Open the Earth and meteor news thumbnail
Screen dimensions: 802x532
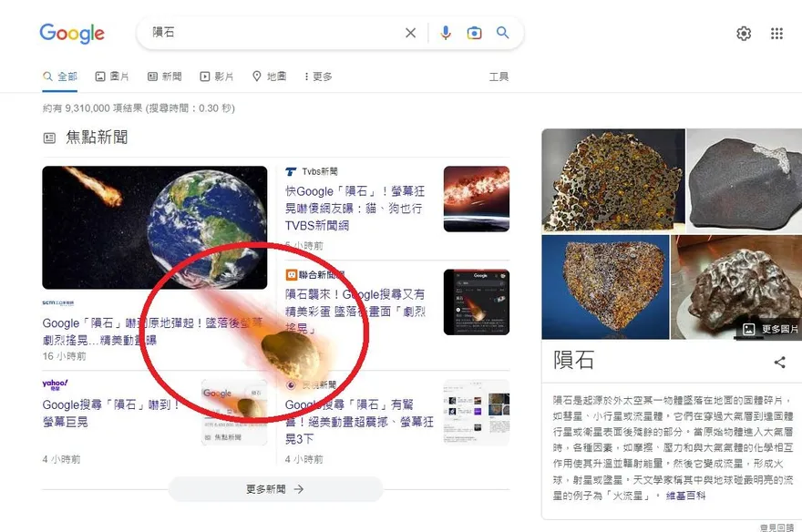154,228
